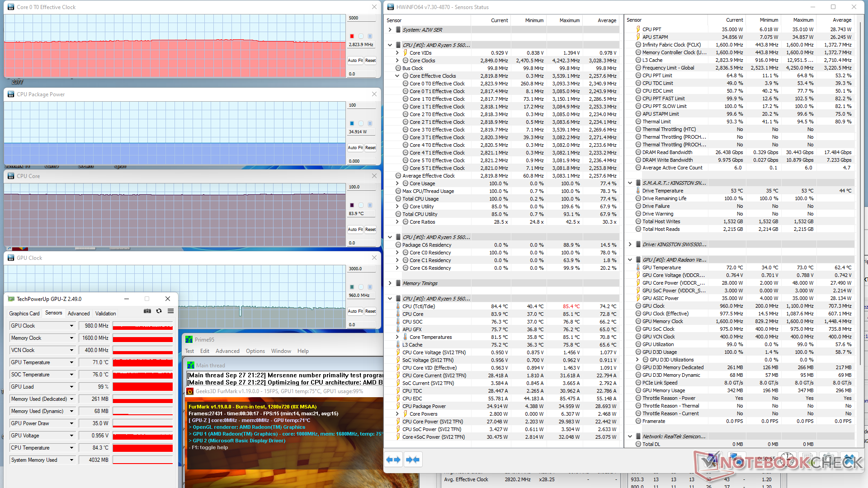Collapse the Core Effective Clocks tree node
The image size is (868, 488).
click(397, 76)
